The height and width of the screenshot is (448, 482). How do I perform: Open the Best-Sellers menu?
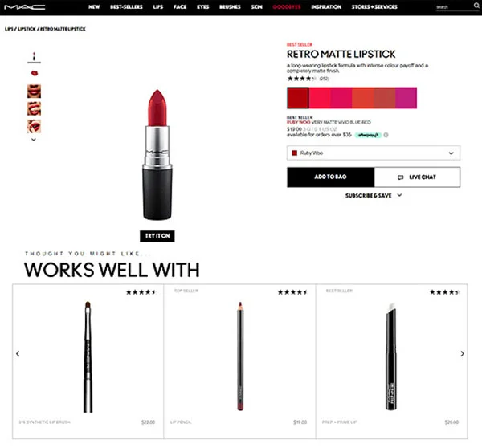[126, 6]
